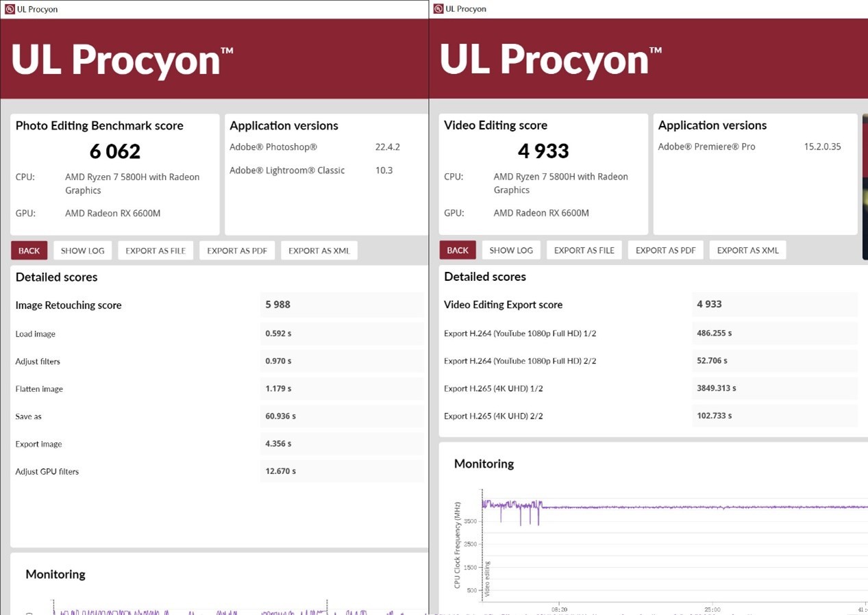Click the Detailed scores heading in the Photo Editing window
Viewport: 868px width, 615px height.
tap(56, 277)
